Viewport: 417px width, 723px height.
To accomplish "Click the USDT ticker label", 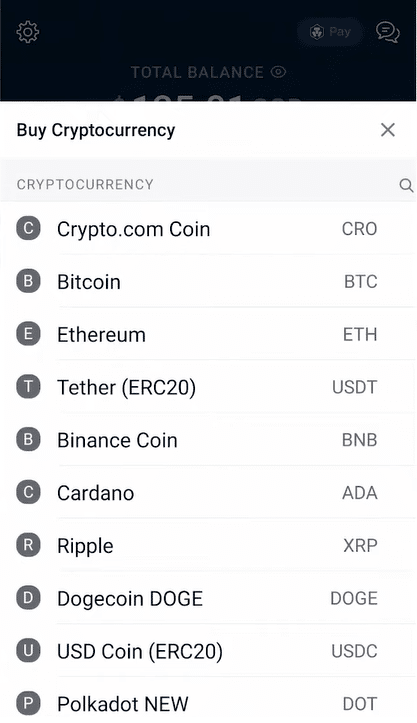I will [x=355, y=387].
